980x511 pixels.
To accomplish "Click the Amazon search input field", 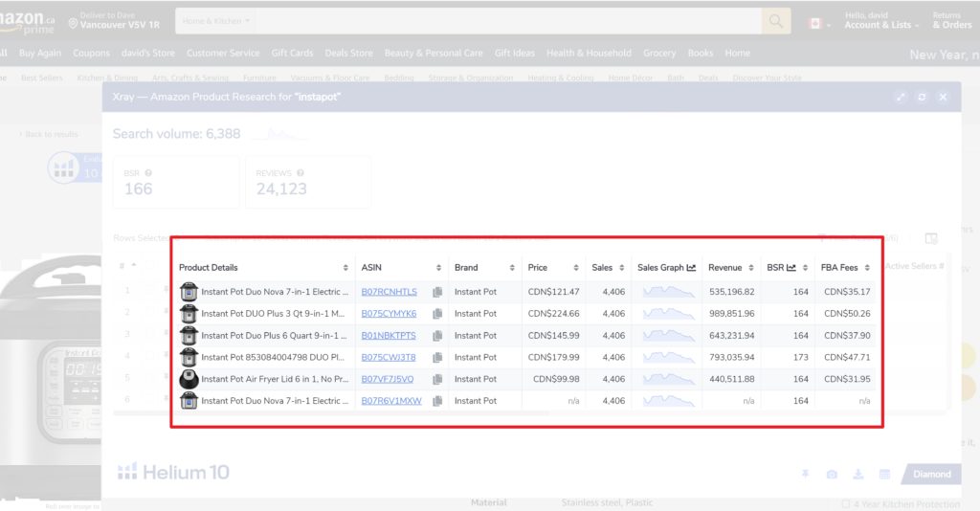I will [x=507, y=20].
